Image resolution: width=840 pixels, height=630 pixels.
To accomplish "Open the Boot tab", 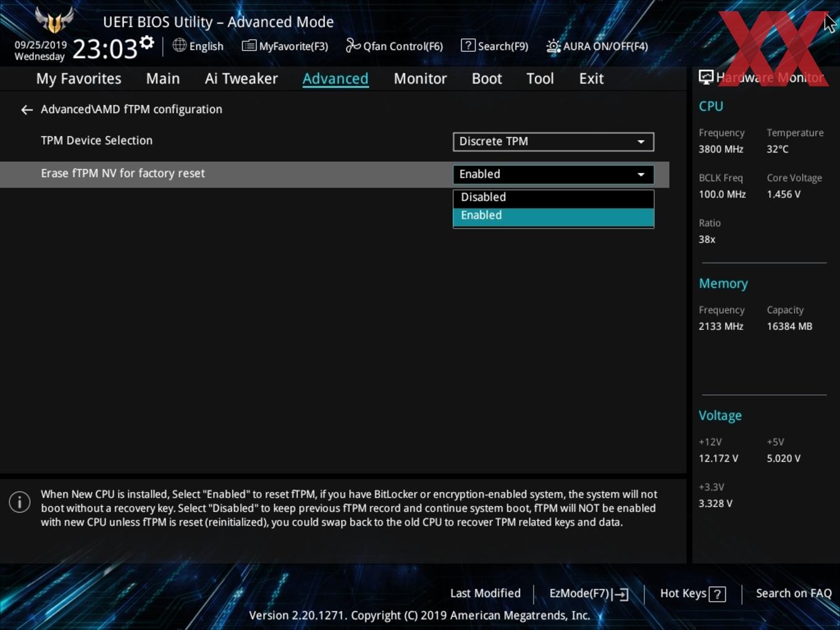I will tap(487, 78).
